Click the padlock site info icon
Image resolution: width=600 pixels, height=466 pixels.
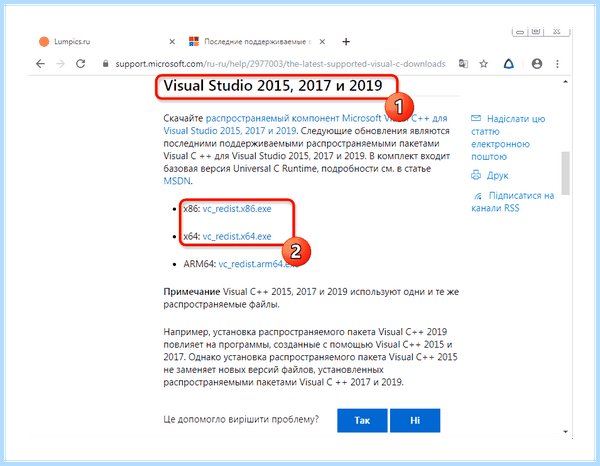(x=105, y=64)
